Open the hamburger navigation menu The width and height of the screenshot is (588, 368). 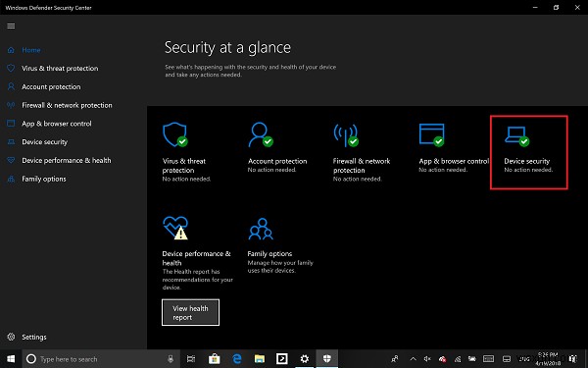tap(11, 26)
